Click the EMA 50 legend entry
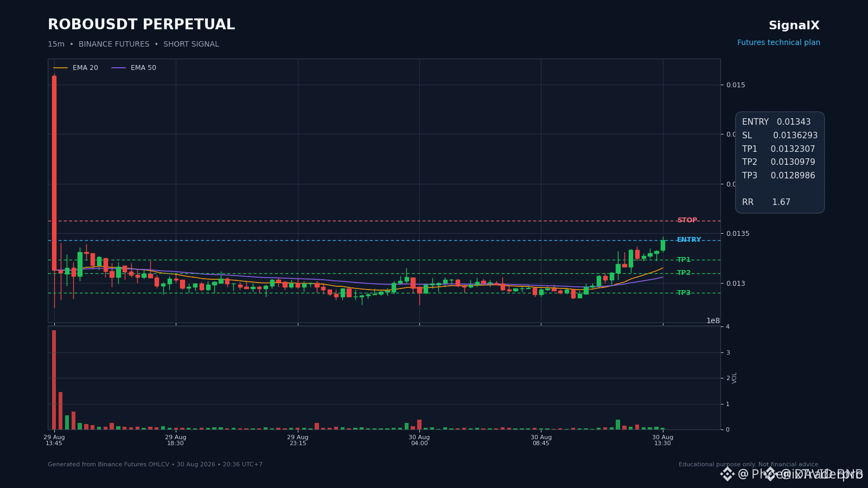Screen dimensions: 868x488 134,68
